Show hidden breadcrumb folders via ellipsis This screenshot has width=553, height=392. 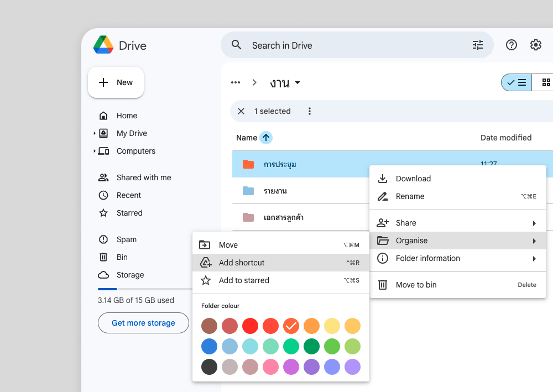pyautogui.click(x=236, y=83)
